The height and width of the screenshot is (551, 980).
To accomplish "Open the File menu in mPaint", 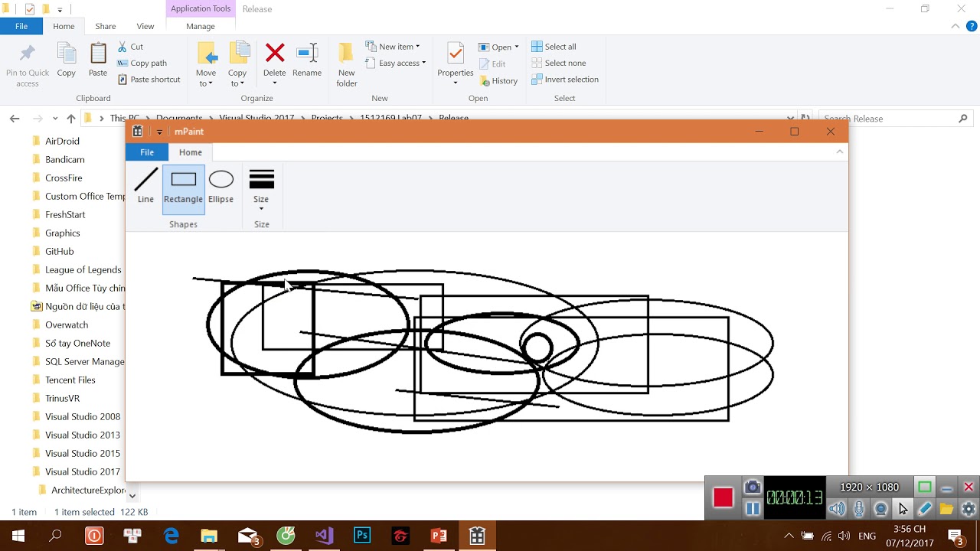I will click(147, 152).
